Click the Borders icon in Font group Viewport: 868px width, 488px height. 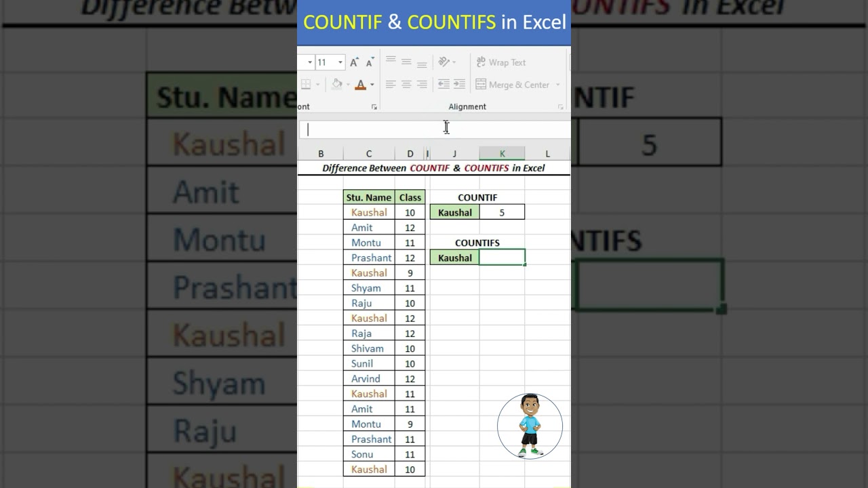[306, 85]
